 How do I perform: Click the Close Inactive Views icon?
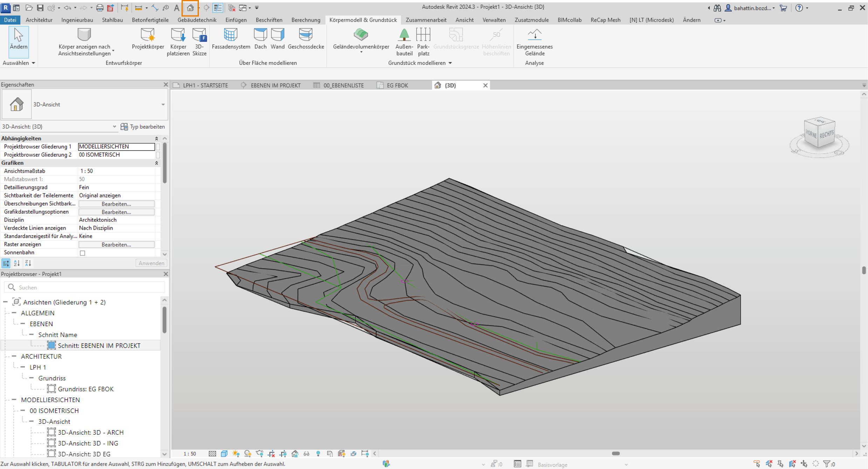tap(232, 8)
